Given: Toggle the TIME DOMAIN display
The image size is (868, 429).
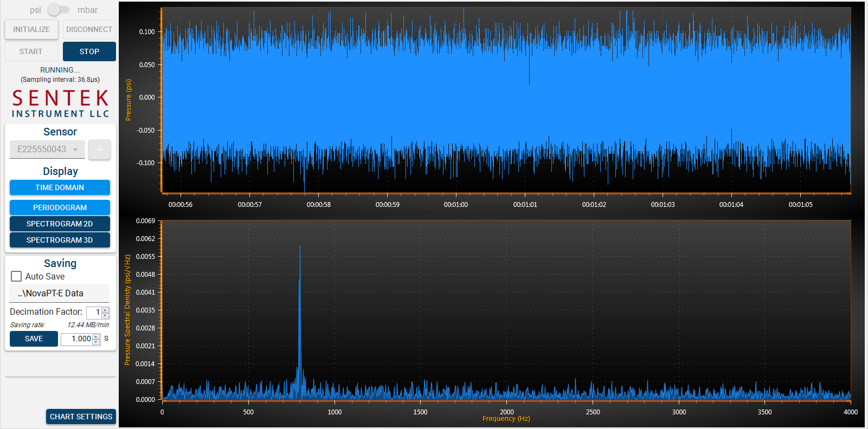Looking at the screenshot, I should (x=60, y=187).
